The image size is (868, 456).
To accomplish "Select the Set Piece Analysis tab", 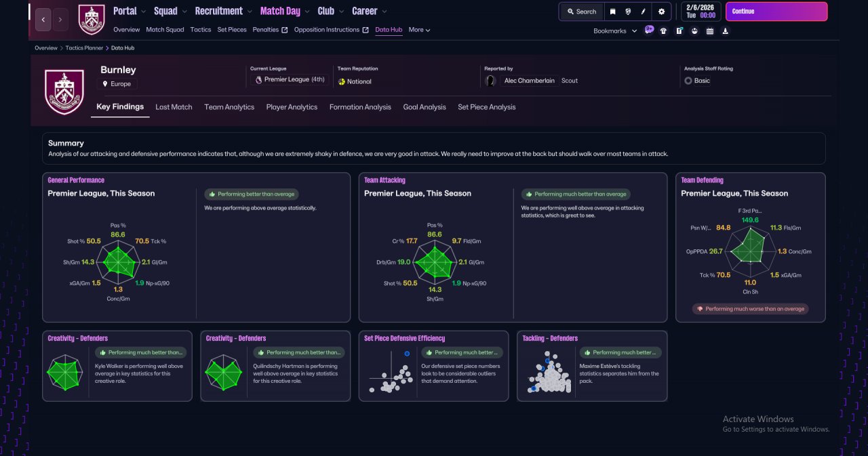I will tap(487, 107).
